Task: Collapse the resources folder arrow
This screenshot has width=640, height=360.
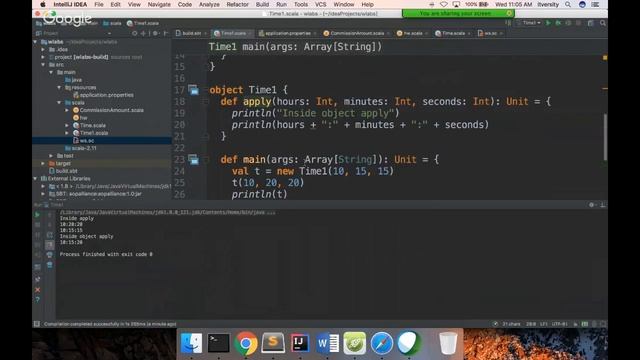Action: (x=59, y=87)
